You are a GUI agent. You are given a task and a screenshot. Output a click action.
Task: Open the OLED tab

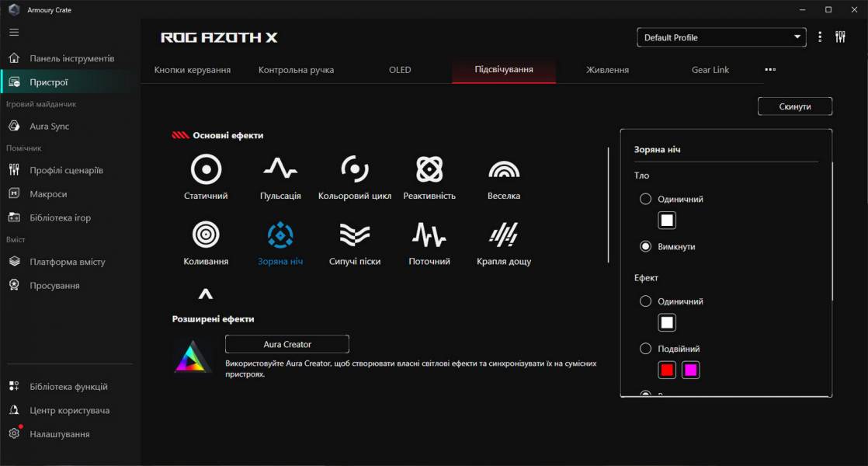pyautogui.click(x=400, y=69)
